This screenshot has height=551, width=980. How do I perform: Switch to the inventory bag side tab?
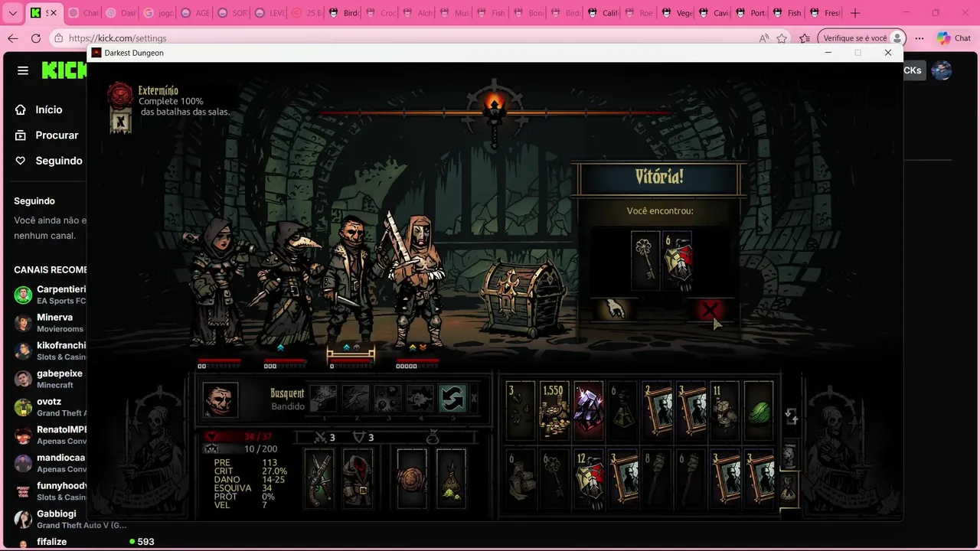click(x=789, y=487)
